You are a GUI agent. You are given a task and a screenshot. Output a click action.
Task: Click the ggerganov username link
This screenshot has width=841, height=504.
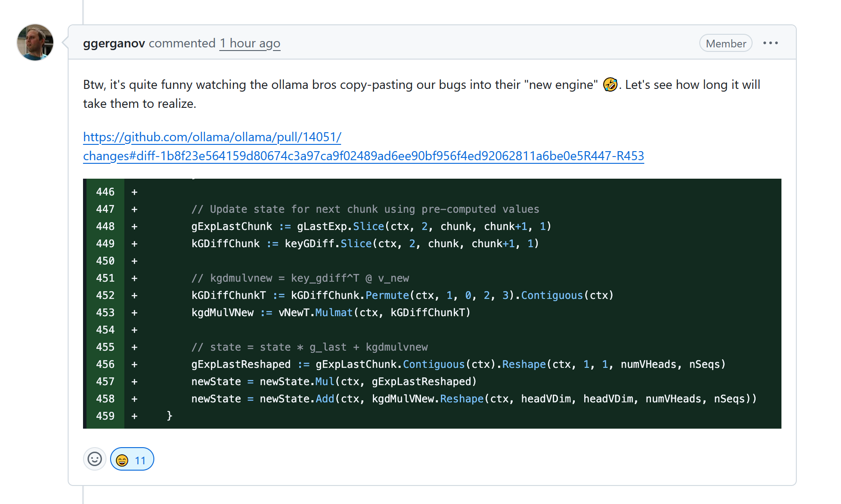[x=114, y=43]
